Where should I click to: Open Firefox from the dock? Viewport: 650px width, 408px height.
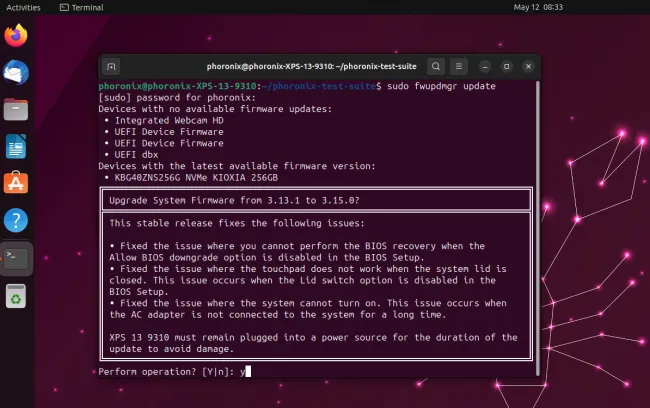pyautogui.click(x=16, y=36)
